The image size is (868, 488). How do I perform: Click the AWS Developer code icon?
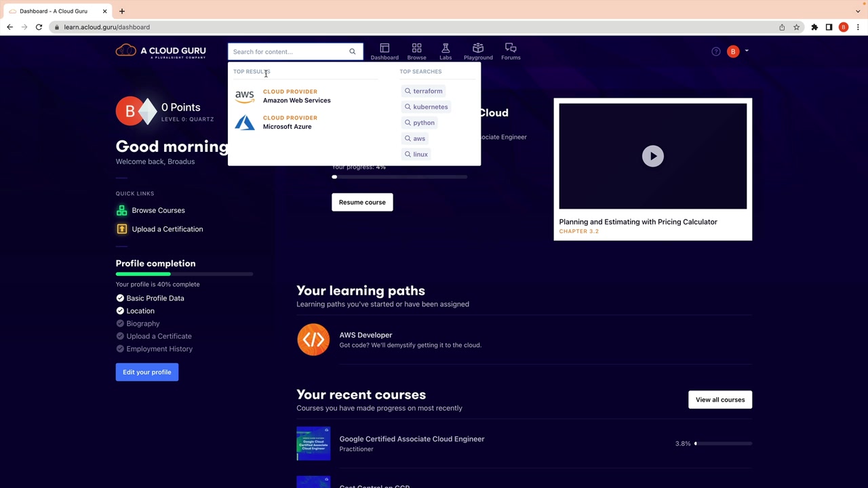(x=313, y=340)
